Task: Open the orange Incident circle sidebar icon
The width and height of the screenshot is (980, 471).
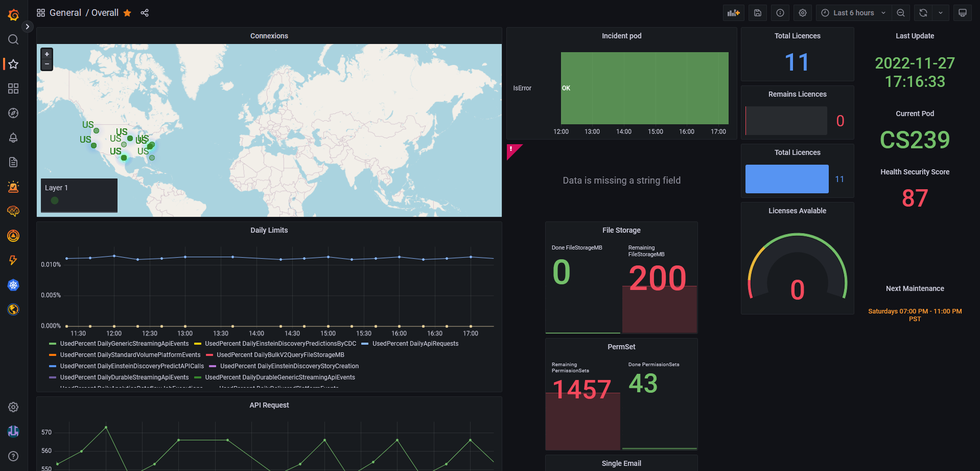Action: click(x=13, y=236)
